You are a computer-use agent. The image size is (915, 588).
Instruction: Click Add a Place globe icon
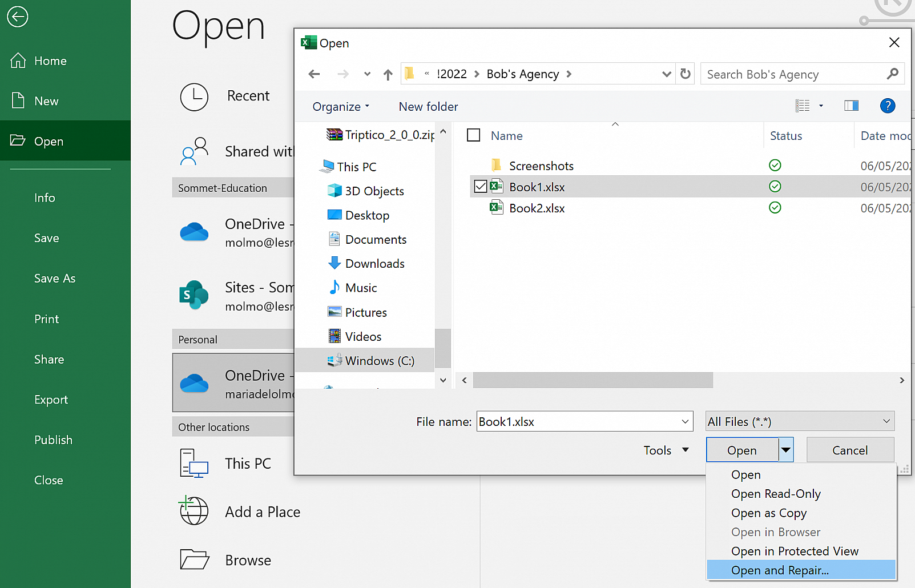coord(194,511)
